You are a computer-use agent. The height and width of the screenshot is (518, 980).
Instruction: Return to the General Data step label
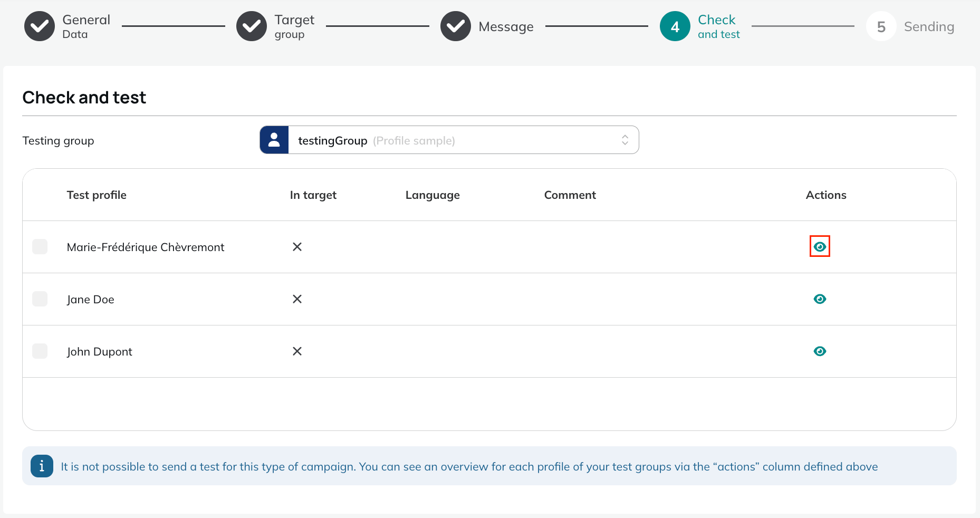tap(86, 26)
